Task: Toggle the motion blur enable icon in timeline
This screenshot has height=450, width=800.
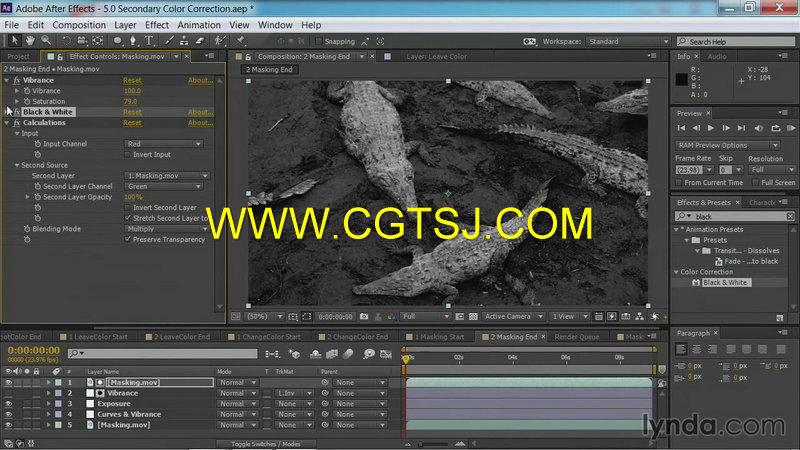Action: pos(348,354)
